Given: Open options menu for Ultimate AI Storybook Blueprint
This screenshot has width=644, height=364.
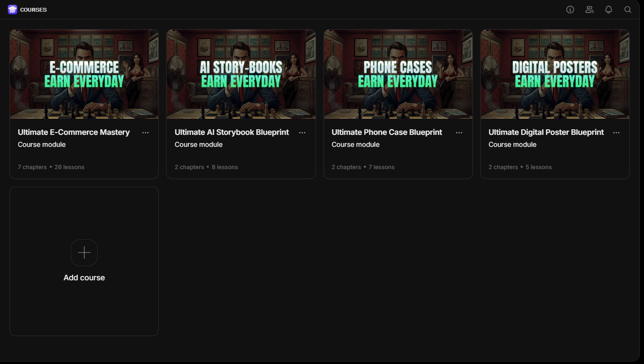Looking at the screenshot, I should click(x=302, y=132).
